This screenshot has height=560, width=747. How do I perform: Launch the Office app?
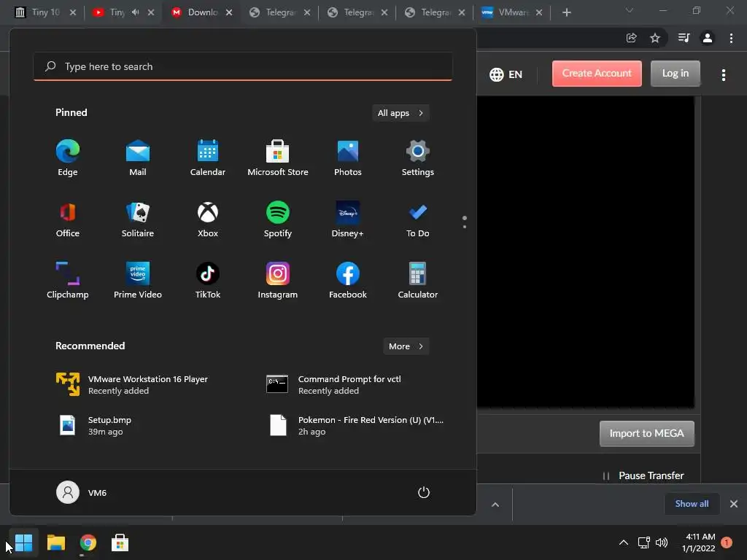68,219
